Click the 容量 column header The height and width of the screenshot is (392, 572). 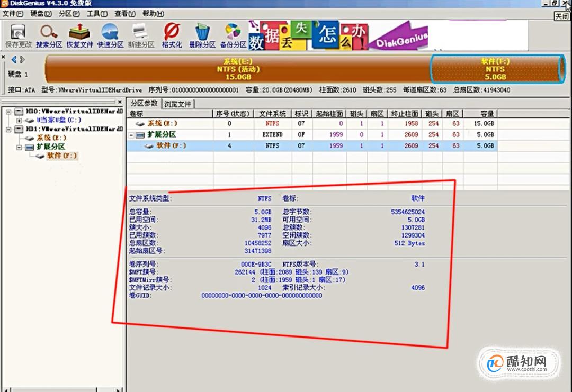pos(480,114)
